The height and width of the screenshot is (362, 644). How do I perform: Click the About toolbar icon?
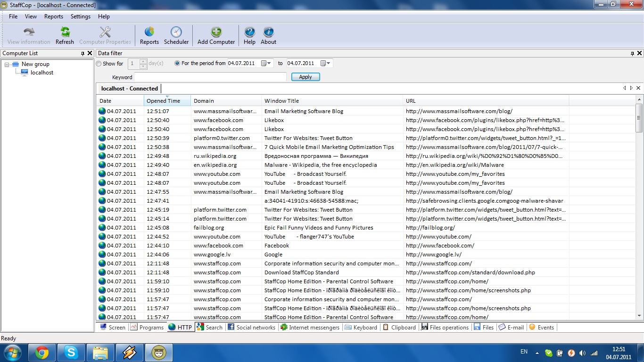coord(268,35)
